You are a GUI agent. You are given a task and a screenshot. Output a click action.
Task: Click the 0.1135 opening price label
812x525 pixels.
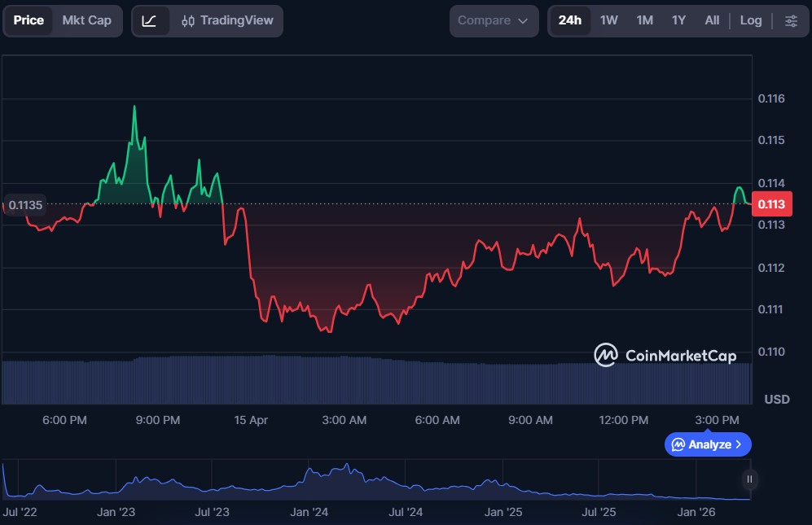click(x=26, y=205)
